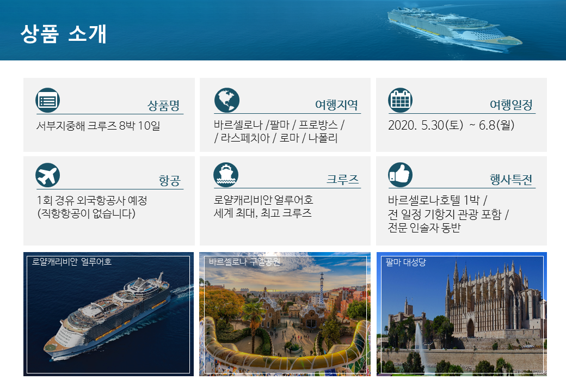566x392 pixels.
Task: Click the cruise ship in header banner
Action: pos(455,29)
